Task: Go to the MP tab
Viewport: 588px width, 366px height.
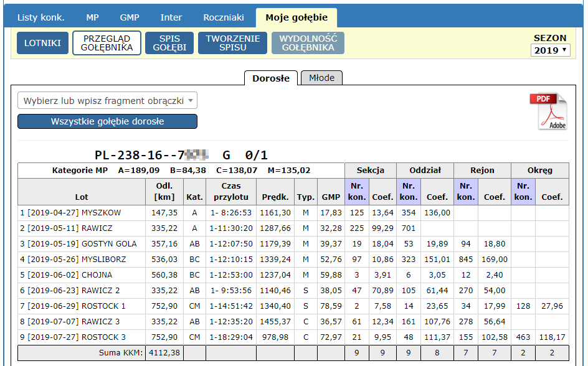Action: [92, 17]
